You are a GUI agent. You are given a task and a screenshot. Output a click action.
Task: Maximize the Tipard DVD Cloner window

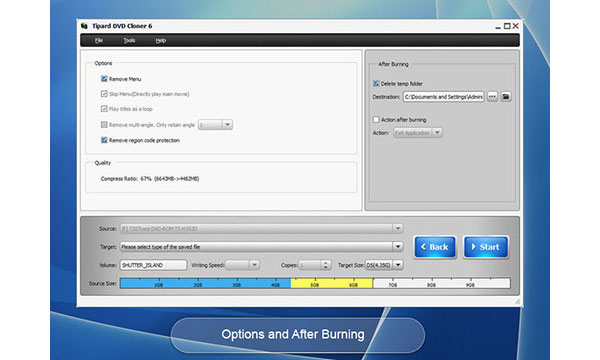(x=507, y=26)
